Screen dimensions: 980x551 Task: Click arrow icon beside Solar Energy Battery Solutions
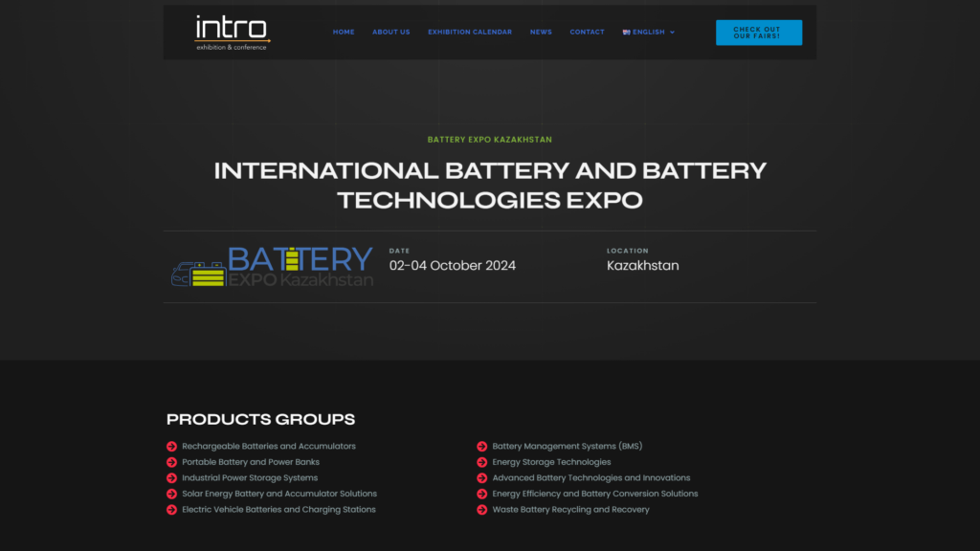pos(172,494)
